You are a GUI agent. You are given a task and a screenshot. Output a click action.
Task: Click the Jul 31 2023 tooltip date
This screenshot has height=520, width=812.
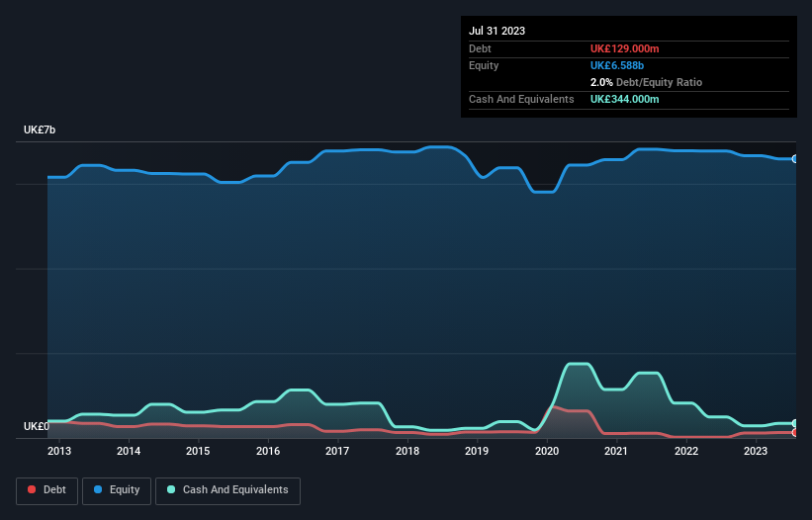tap(497, 31)
